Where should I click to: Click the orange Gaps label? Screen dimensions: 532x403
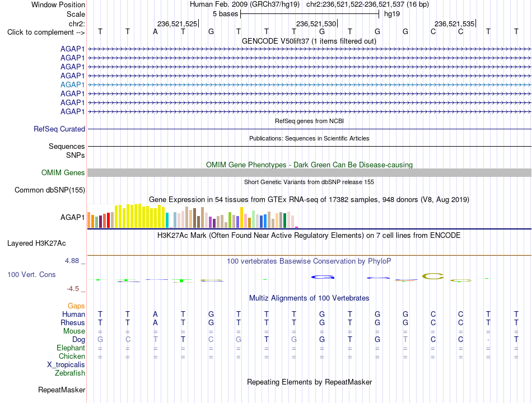point(76,306)
